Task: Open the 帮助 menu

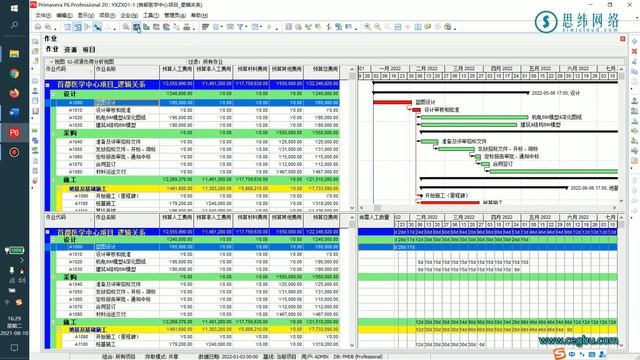Action: coord(199,15)
